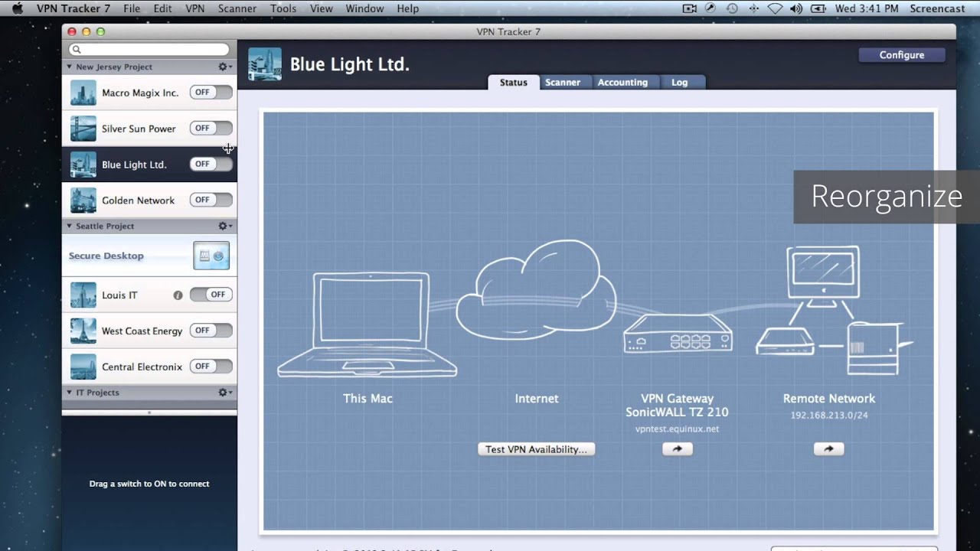Click the arrow button under Remote Network

(x=828, y=449)
